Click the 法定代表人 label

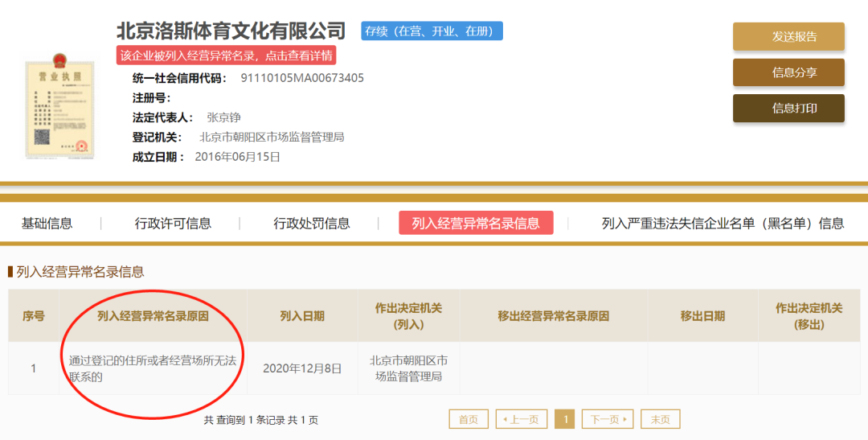click(x=162, y=117)
